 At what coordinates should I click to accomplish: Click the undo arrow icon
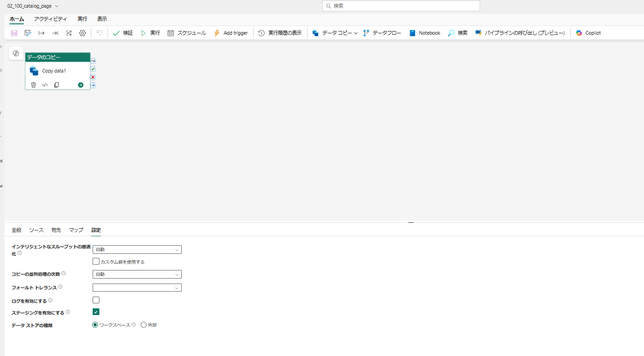[99, 33]
